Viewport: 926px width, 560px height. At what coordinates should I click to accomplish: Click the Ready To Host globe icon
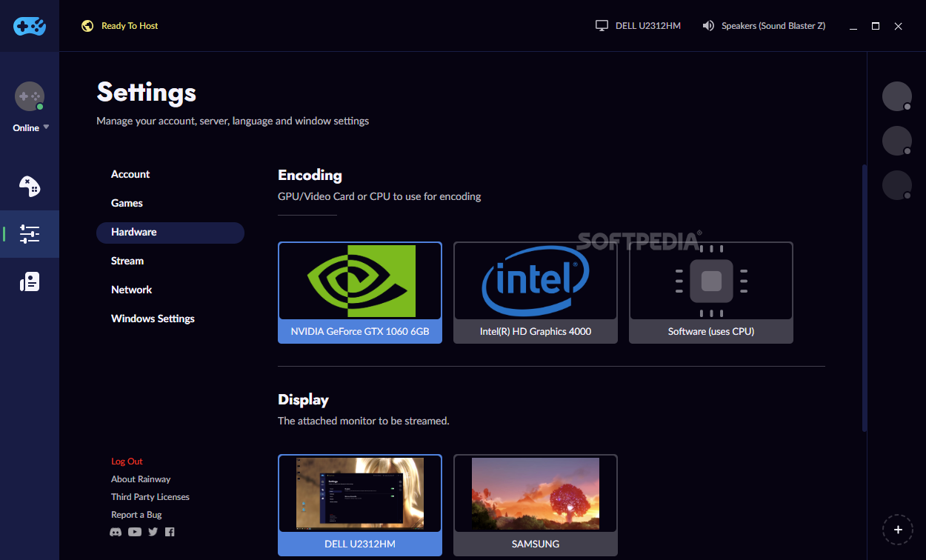click(x=87, y=26)
